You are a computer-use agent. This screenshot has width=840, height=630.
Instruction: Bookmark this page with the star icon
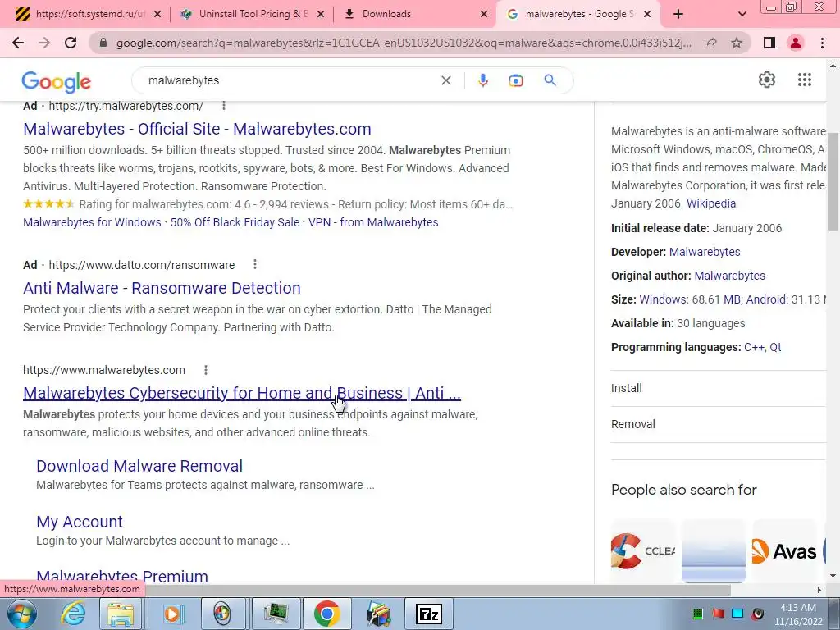coord(737,43)
